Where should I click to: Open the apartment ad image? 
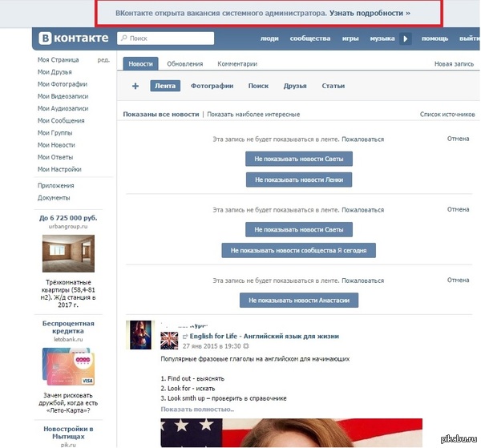[68, 253]
